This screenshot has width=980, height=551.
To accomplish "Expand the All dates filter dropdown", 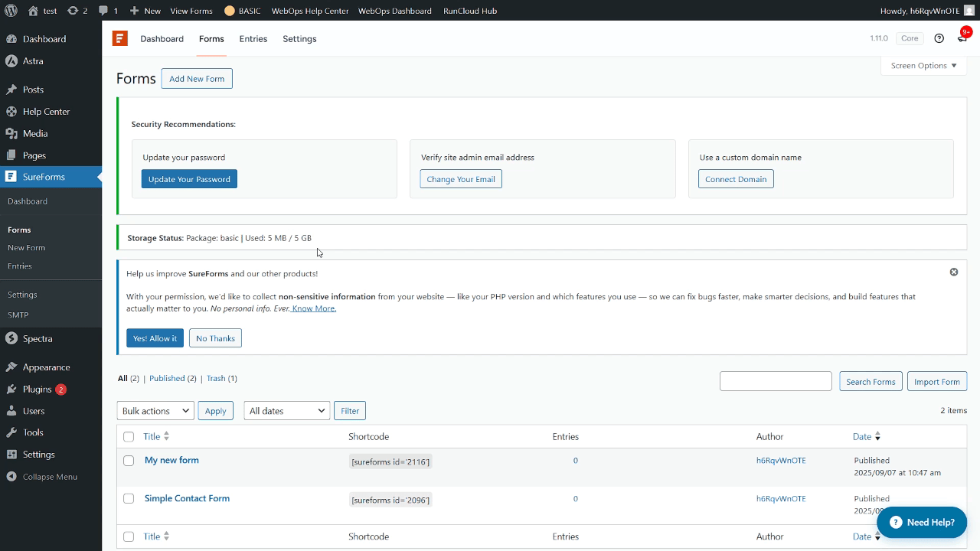I will [x=286, y=411].
